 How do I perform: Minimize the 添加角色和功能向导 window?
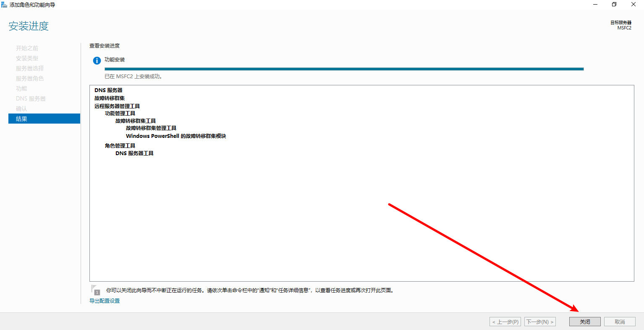[x=595, y=5]
